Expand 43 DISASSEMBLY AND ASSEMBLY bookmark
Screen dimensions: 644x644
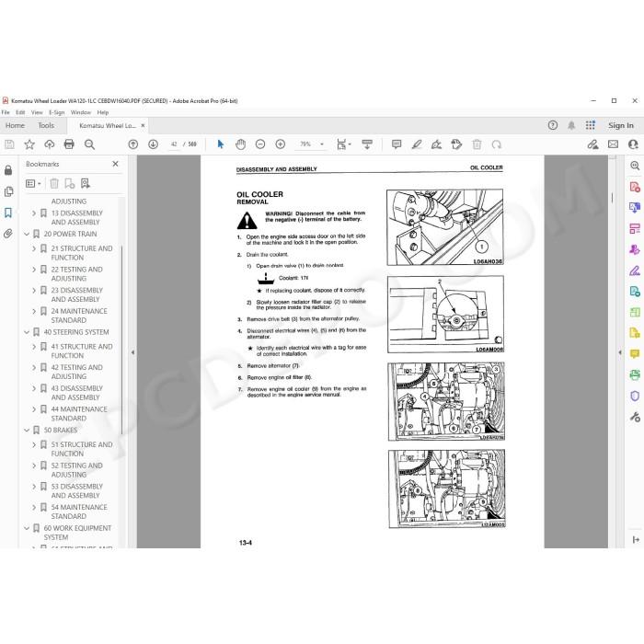34,388
